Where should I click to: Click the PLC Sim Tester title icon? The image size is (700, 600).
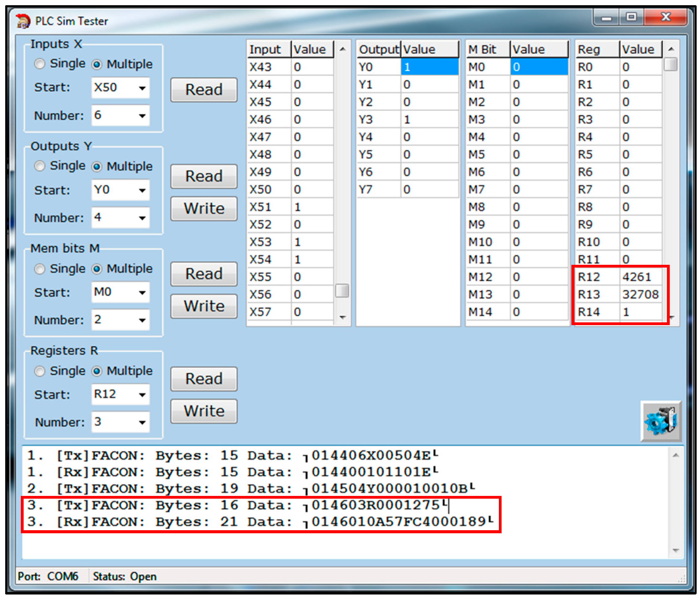pos(23,21)
